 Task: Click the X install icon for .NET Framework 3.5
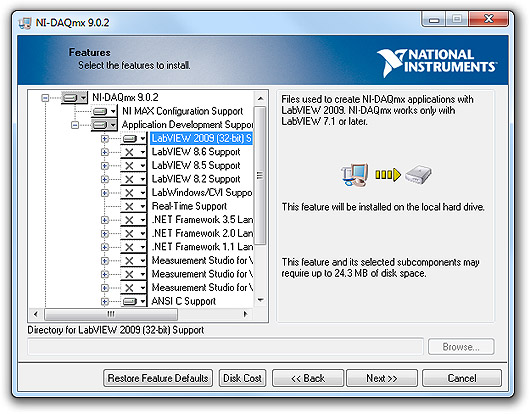129,220
